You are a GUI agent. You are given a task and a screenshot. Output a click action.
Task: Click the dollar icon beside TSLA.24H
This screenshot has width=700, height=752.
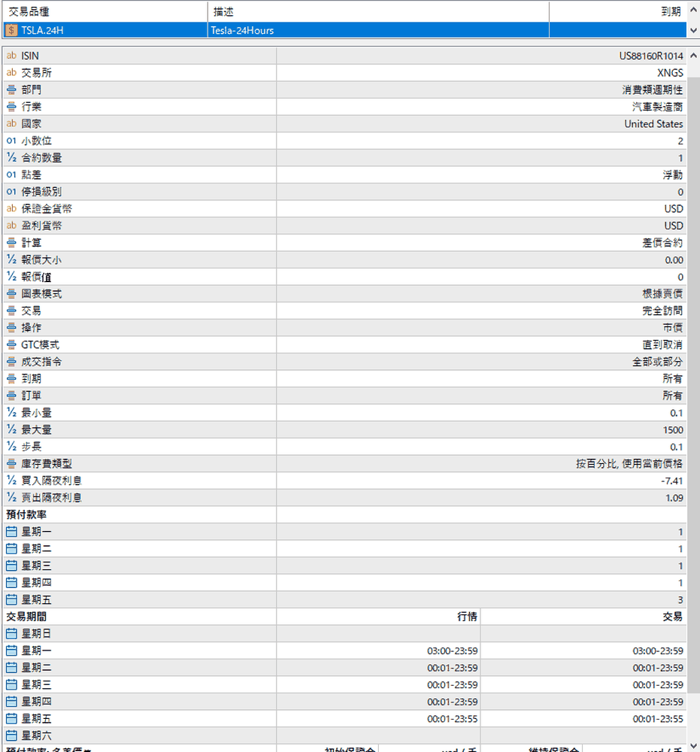tap(11, 30)
